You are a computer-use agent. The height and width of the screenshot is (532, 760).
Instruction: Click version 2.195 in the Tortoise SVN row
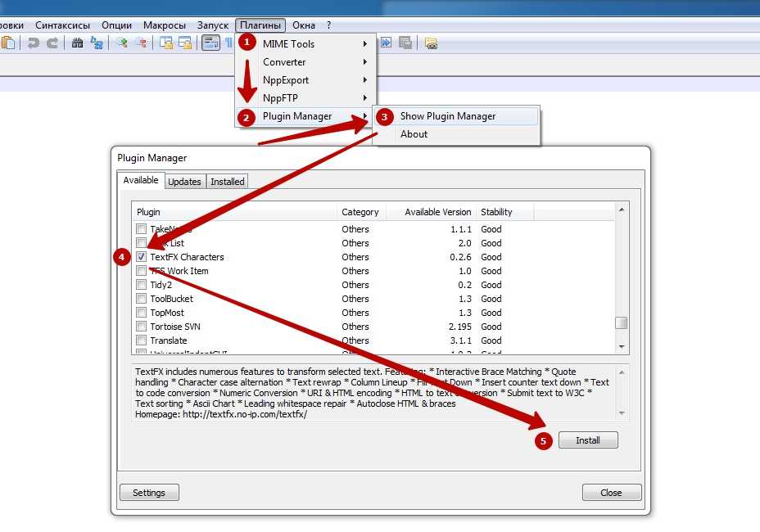click(x=460, y=327)
